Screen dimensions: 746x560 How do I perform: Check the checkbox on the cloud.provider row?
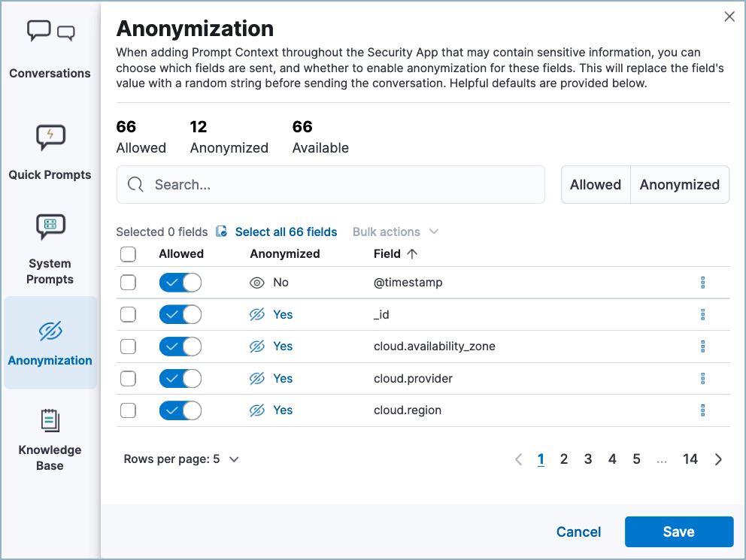[x=128, y=378]
